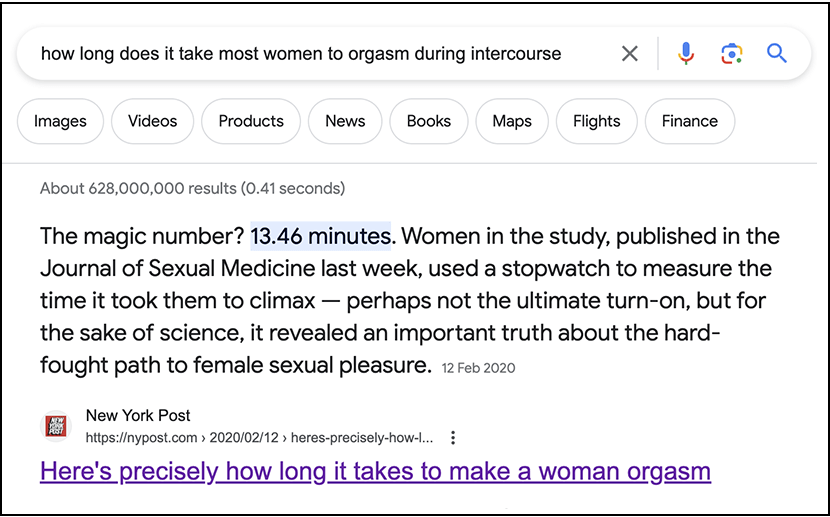Screen dimensions: 830x517
Task: Switch to the Images filter
Action: point(60,121)
